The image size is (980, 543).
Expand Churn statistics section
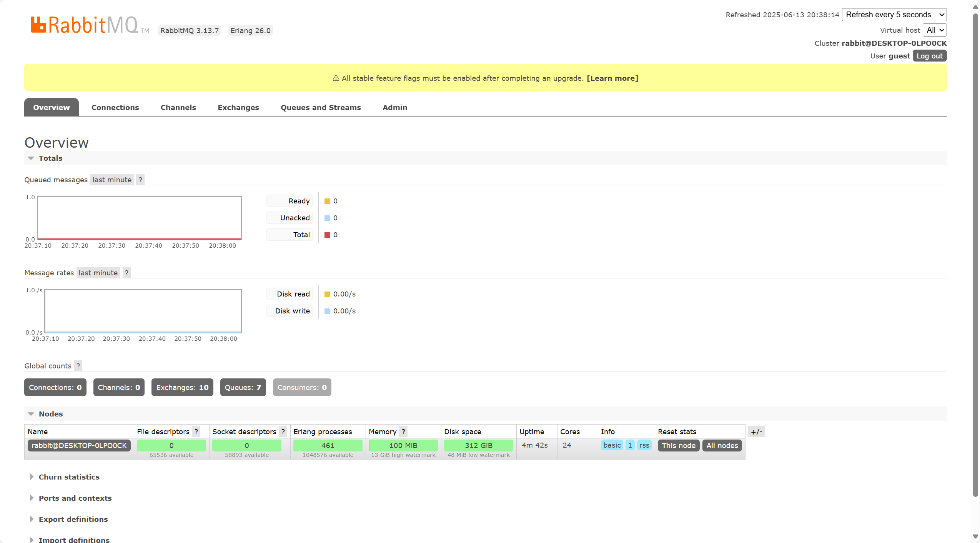tap(69, 477)
